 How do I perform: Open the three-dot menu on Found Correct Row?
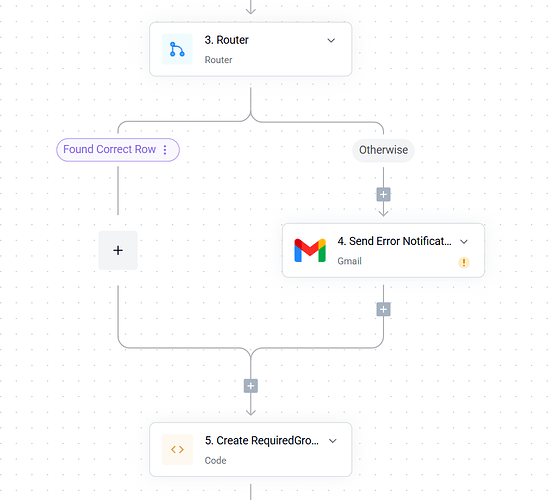click(x=165, y=150)
